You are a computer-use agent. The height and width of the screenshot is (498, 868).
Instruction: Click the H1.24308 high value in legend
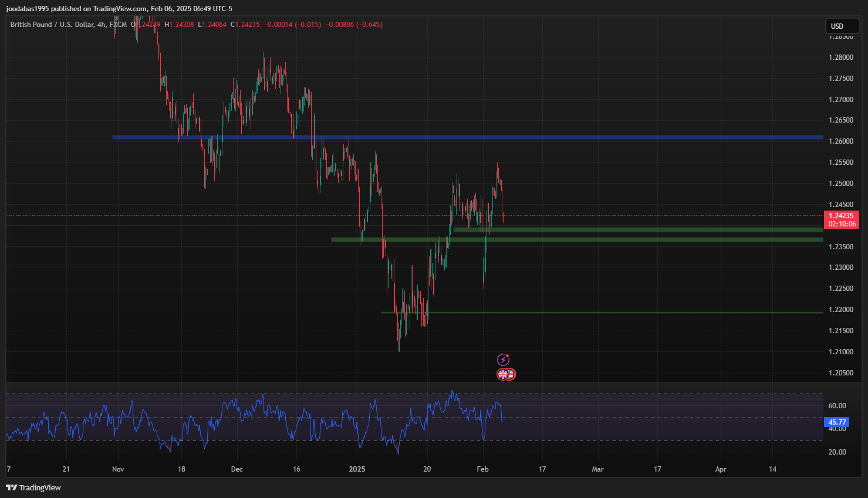[x=179, y=25]
